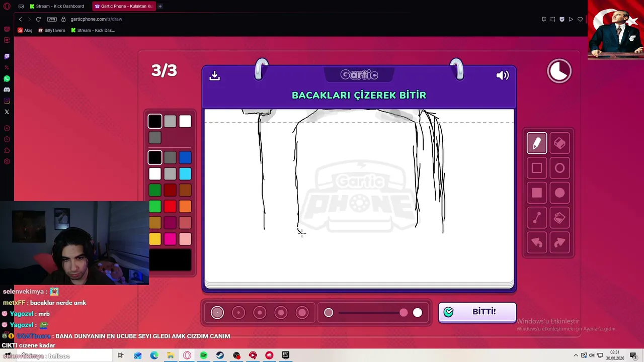
Task: Select the paint bucket fill tool
Action: (x=559, y=218)
